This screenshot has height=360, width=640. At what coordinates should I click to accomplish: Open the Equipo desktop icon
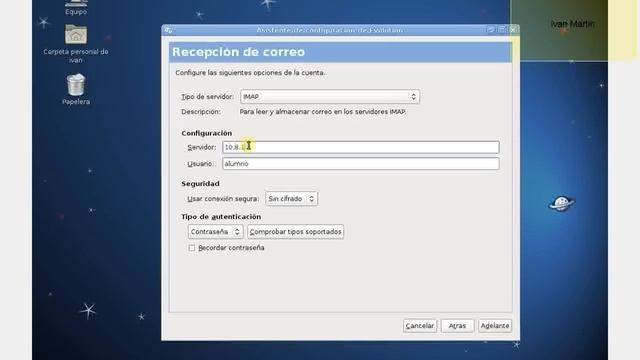click(x=76, y=8)
